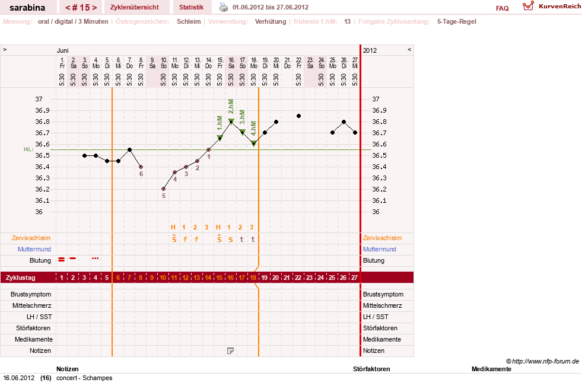Click the right-side Zervixschleim label
Image resolution: width=582 pixels, height=392 pixels.
click(x=382, y=238)
